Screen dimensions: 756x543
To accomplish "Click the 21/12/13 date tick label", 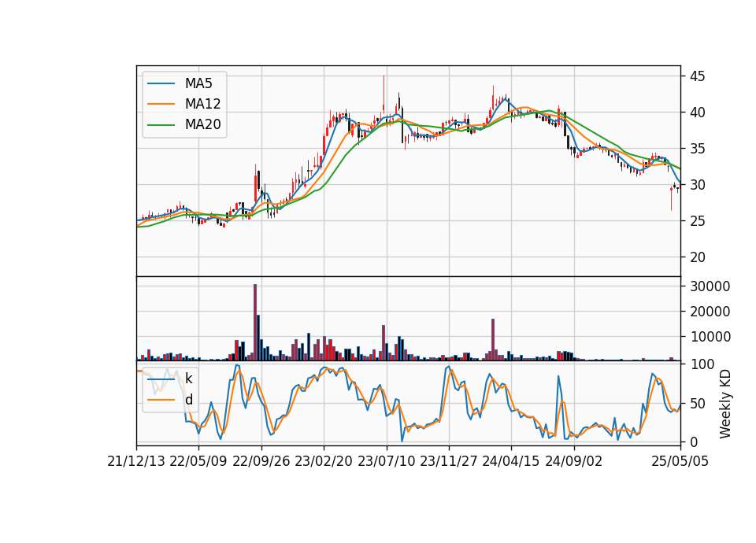I will tap(136, 461).
